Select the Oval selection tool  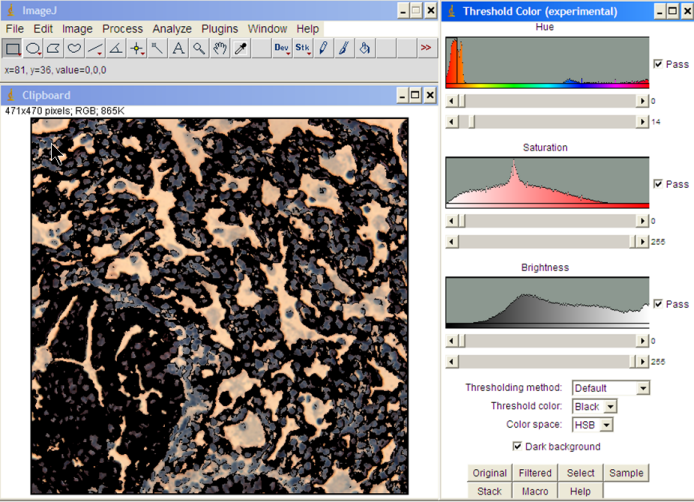pyautogui.click(x=33, y=48)
